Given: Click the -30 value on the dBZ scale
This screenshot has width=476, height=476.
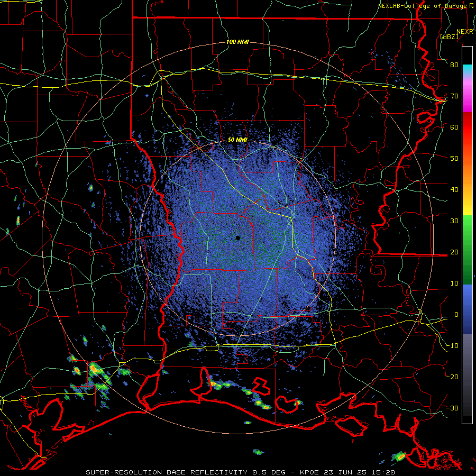Looking at the screenshot, I should point(452,408).
